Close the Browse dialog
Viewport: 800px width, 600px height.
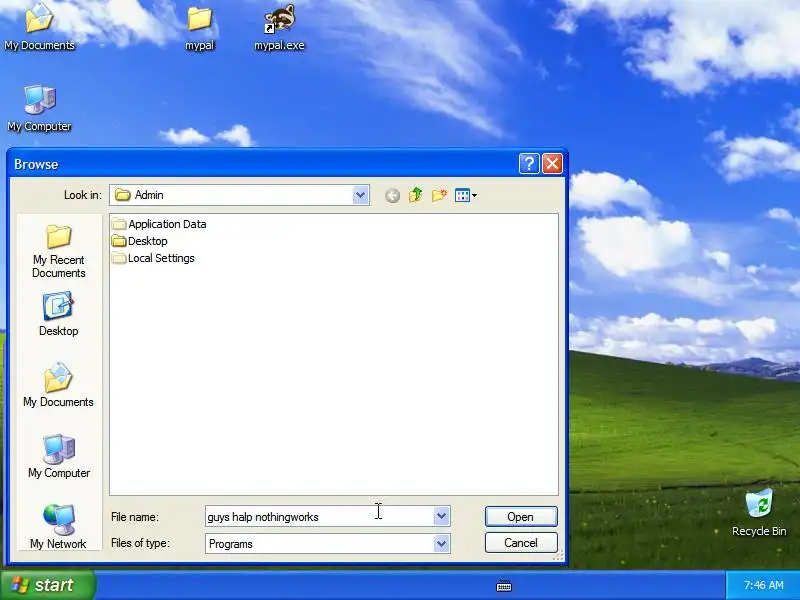click(553, 164)
